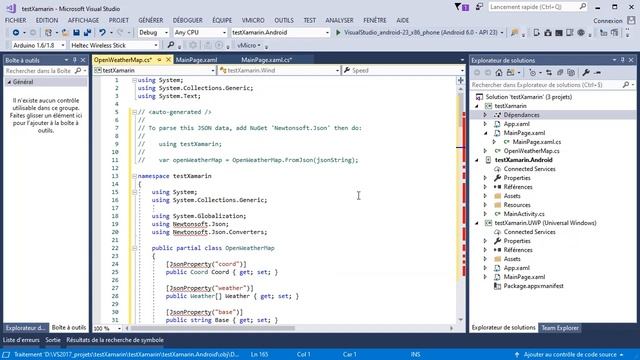Click the toolbox search magnifier icon

(78, 71)
